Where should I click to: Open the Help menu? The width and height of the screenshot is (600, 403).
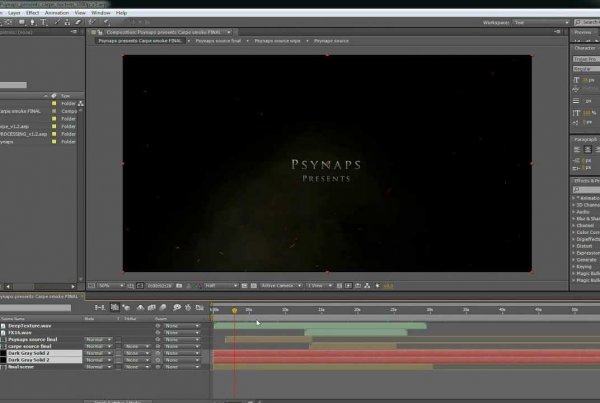pos(121,13)
